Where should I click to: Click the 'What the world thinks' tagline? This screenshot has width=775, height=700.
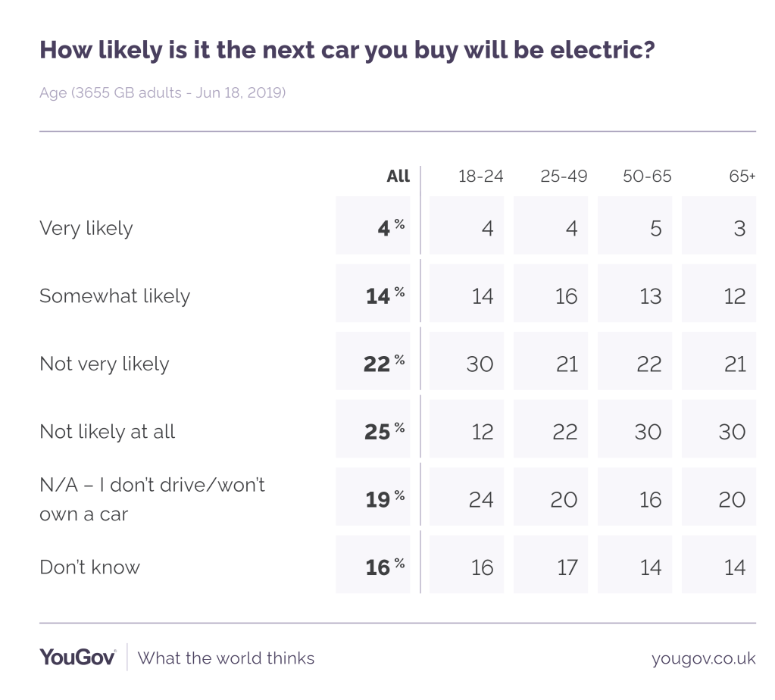[x=226, y=658]
